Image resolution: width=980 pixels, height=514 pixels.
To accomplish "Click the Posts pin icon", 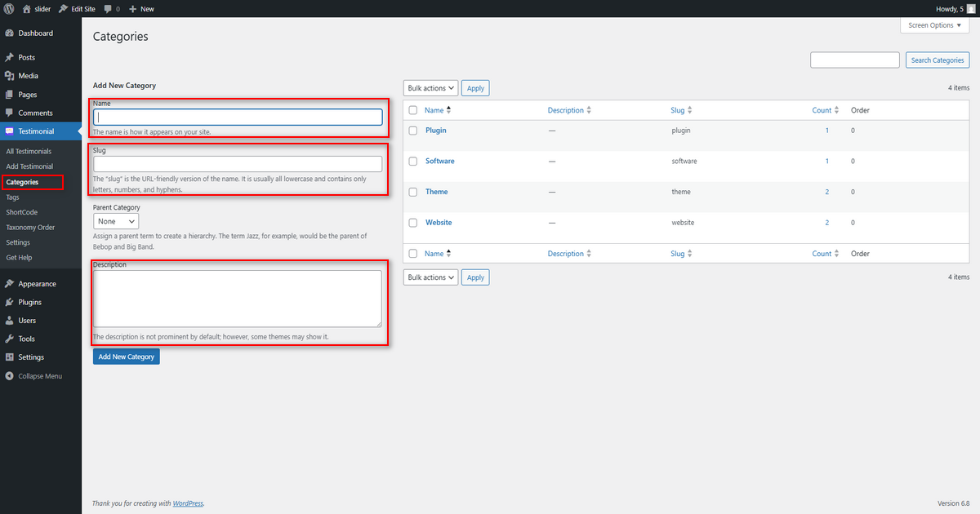I will (x=9, y=58).
